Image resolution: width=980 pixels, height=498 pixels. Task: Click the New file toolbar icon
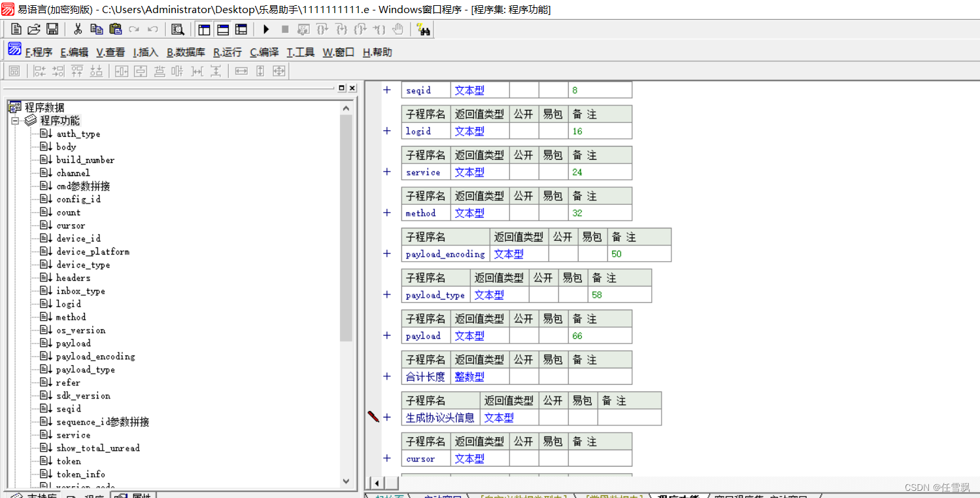point(16,29)
